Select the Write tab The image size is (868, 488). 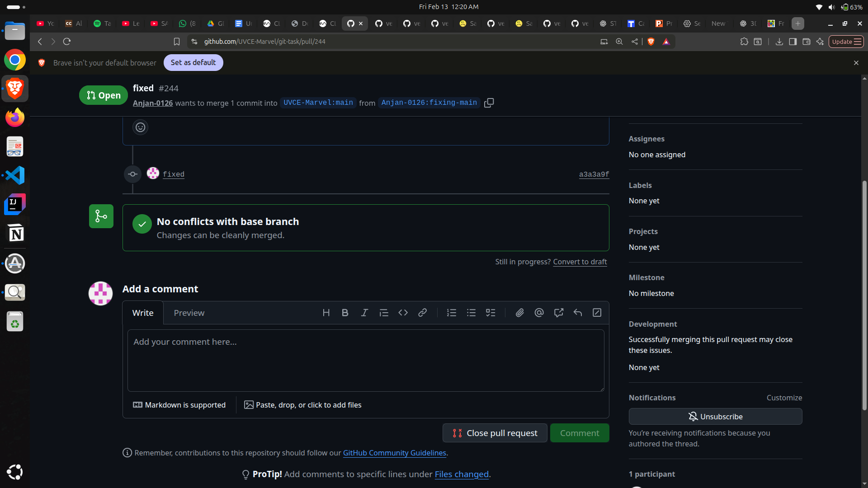click(143, 313)
